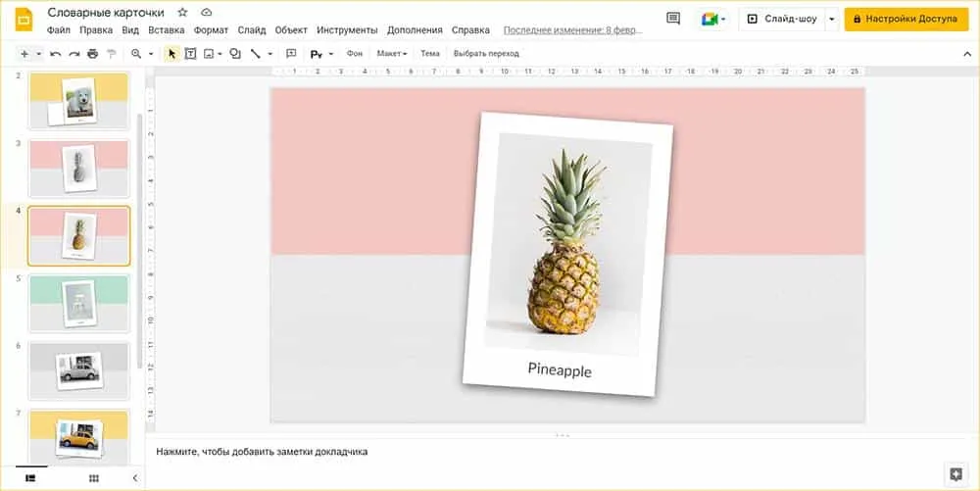The width and height of the screenshot is (980, 491).
Task: Switch to filmstrip view
Action: point(30,478)
